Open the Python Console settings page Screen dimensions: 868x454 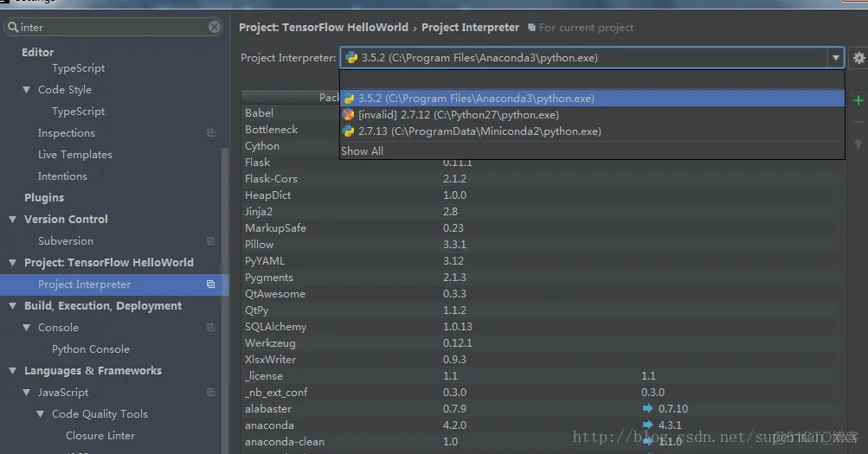click(91, 349)
